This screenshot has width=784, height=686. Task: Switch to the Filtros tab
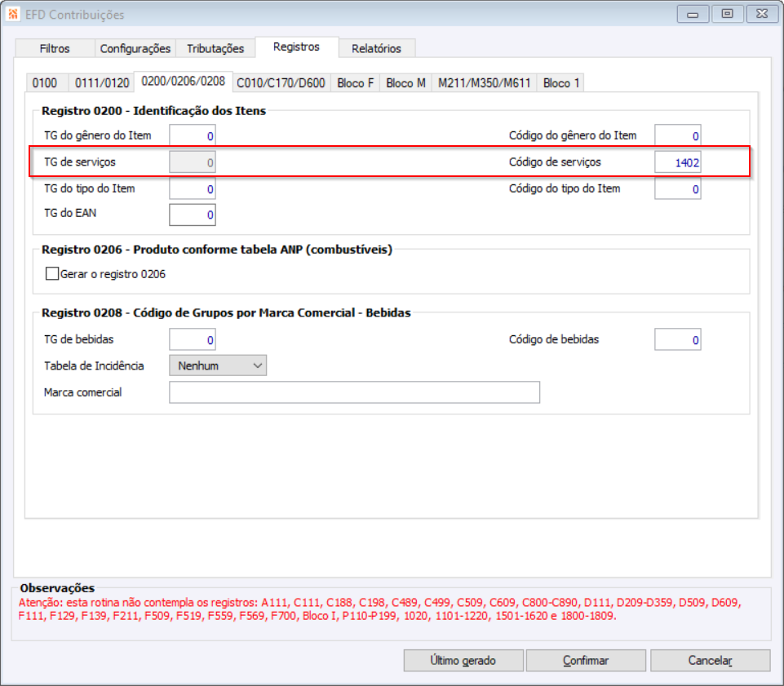[55, 48]
